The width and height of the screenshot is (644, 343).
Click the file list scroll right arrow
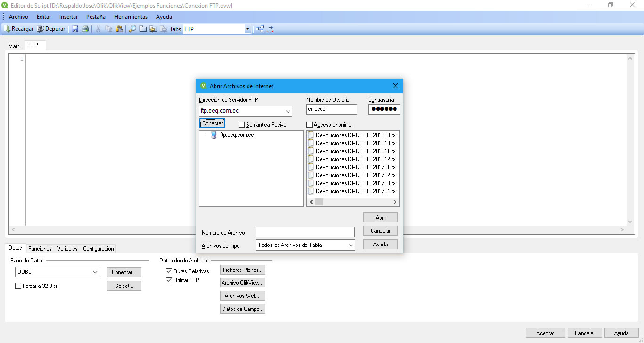(395, 202)
